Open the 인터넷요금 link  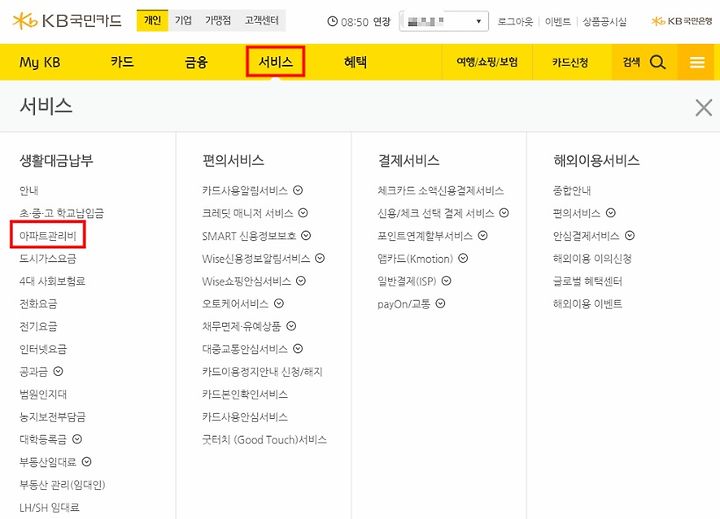pyautogui.click(x=43, y=349)
